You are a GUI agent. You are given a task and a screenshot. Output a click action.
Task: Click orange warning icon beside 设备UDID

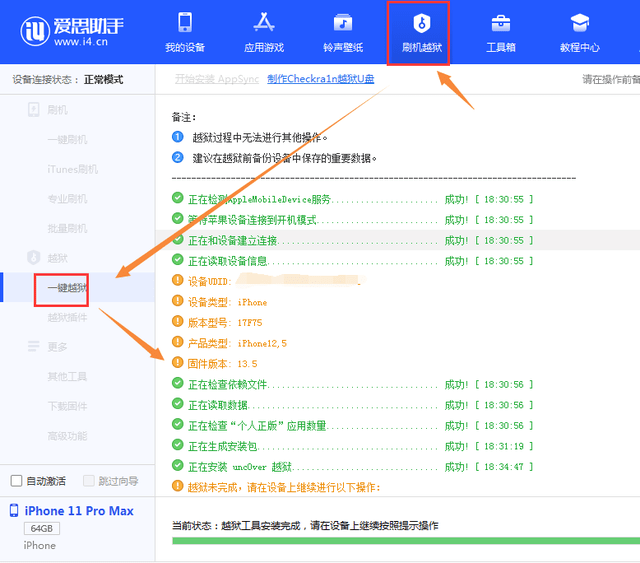pos(178,280)
